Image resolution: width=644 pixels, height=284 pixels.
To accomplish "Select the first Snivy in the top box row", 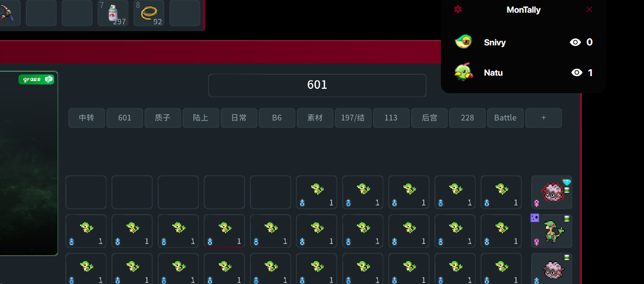I will [316, 192].
